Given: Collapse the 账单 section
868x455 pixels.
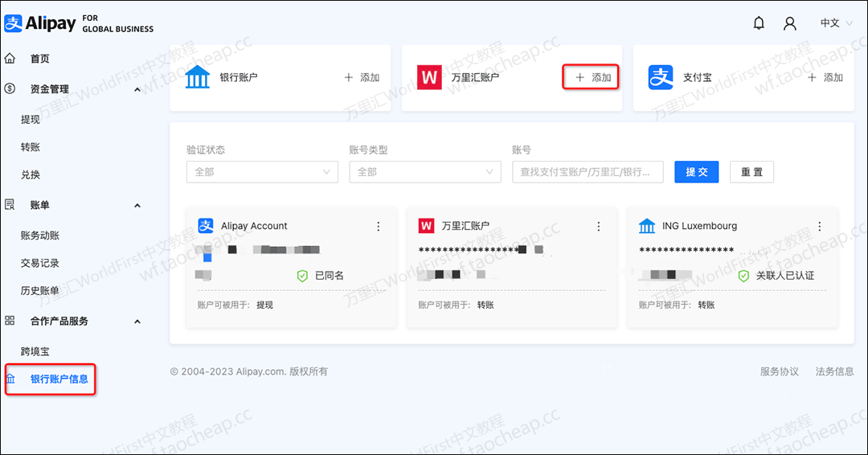Looking at the screenshot, I should coord(137,206).
